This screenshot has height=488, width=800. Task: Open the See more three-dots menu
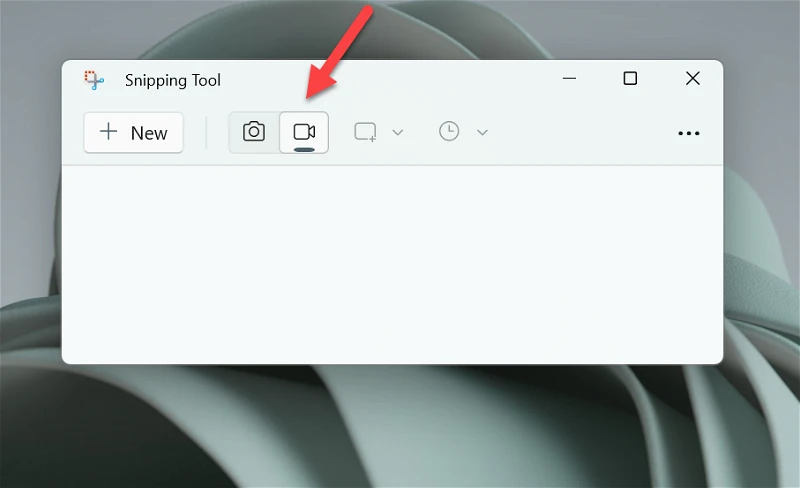tap(689, 133)
